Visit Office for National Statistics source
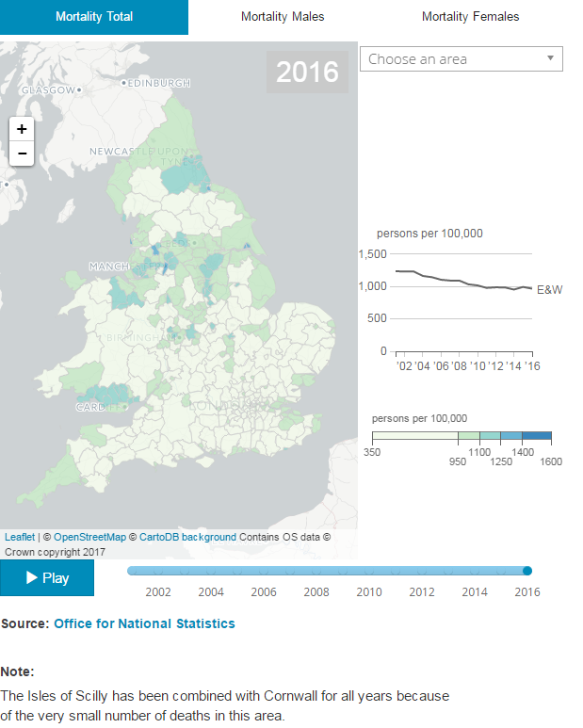This screenshot has height=728, width=583. click(144, 623)
